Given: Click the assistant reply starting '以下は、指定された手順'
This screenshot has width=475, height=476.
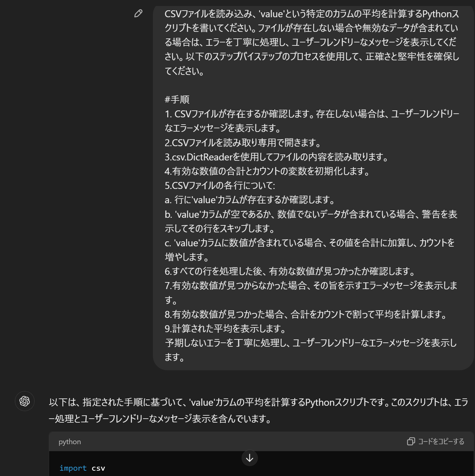Looking at the screenshot, I should click(x=258, y=410).
